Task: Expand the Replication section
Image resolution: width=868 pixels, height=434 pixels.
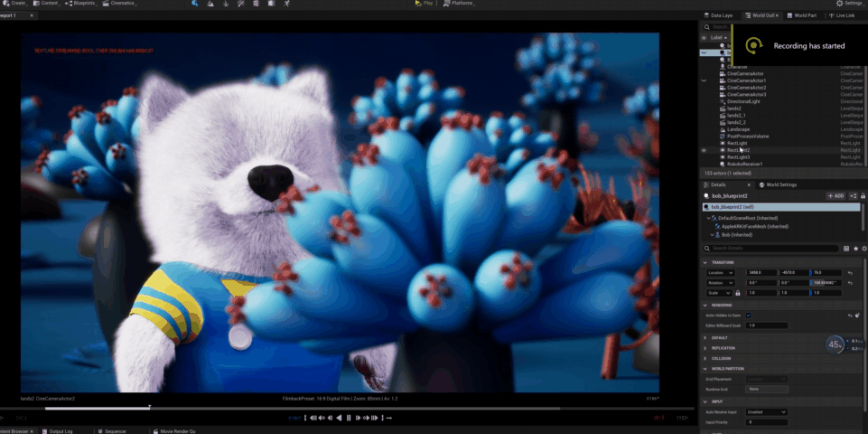Action: (x=705, y=348)
